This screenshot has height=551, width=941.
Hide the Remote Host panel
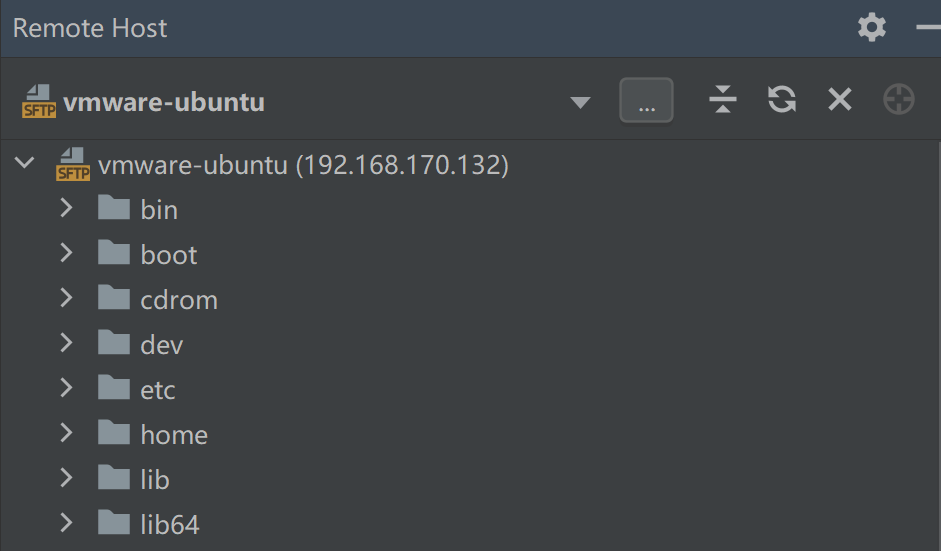pos(929,27)
